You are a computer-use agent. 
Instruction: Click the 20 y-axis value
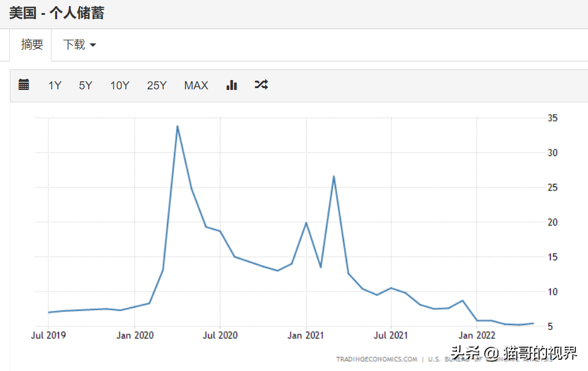[x=553, y=222]
